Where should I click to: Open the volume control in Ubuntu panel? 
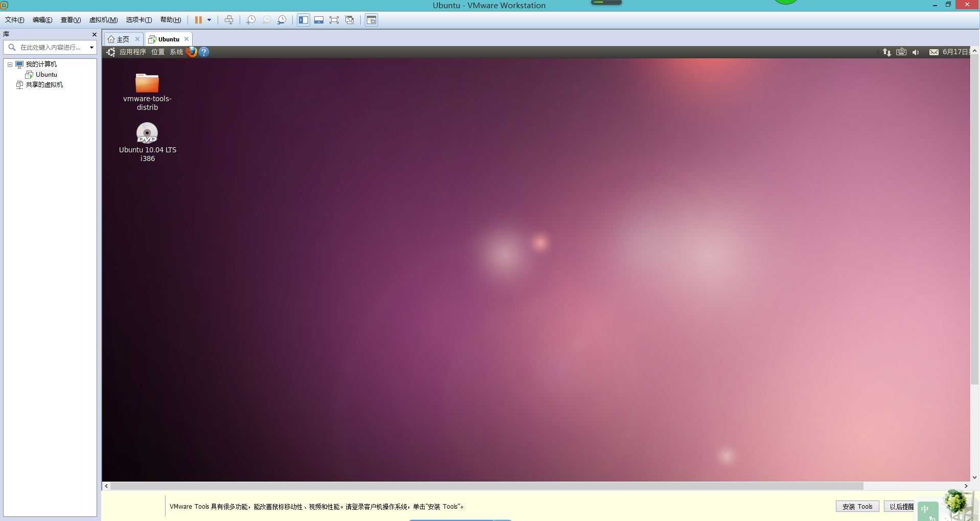click(916, 52)
